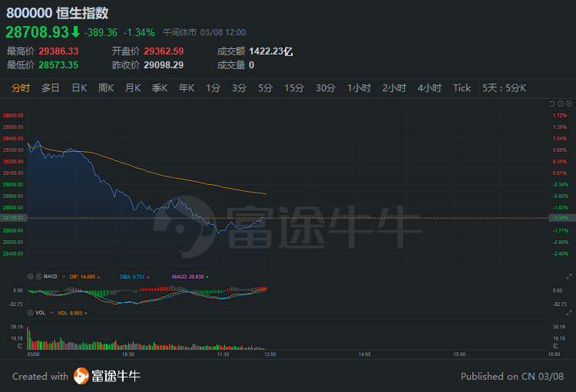Open the MACD indicator dropdown

point(64,276)
